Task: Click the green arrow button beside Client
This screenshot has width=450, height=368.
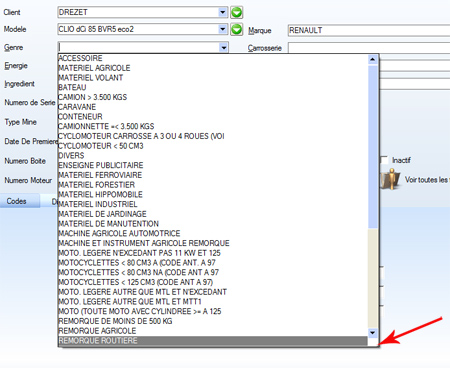Action: [237, 13]
